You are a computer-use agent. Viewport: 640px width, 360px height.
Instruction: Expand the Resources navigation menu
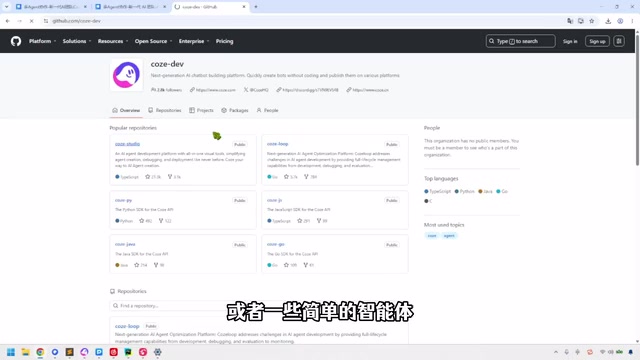pyautogui.click(x=113, y=41)
